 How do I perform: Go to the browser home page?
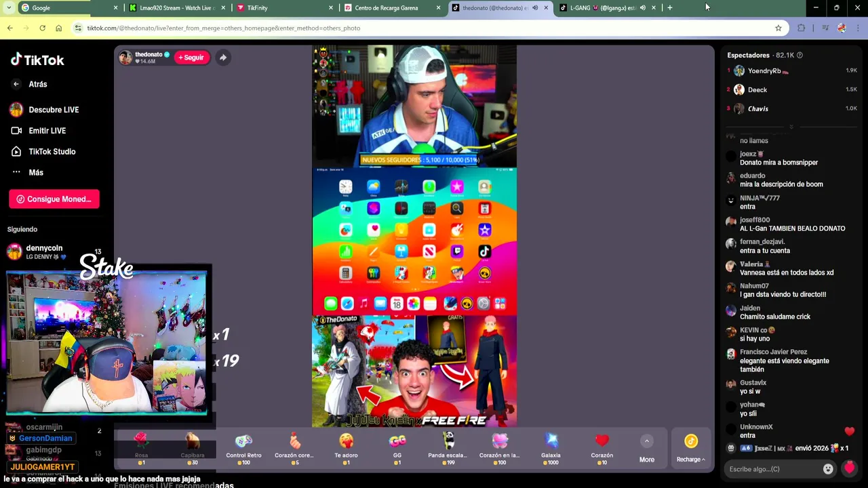click(58, 28)
